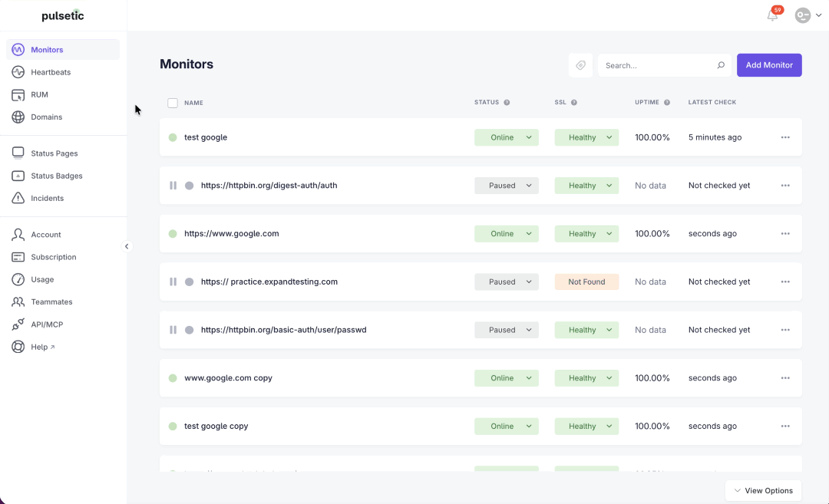Click the magnifier icon in search box

721,65
